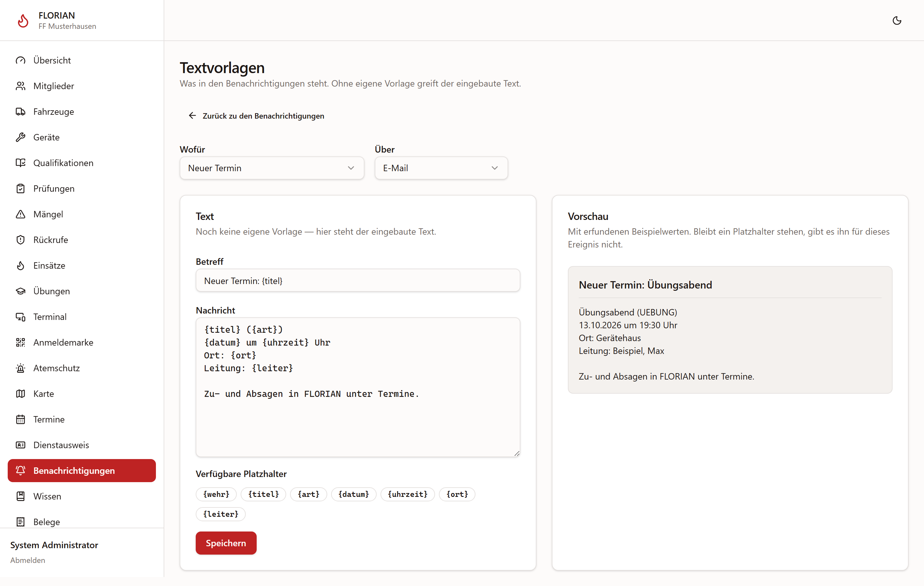Image resolution: width=924 pixels, height=586 pixels.
Task: Insert the {uhrzeit} placeholder chip
Action: click(407, 494)
